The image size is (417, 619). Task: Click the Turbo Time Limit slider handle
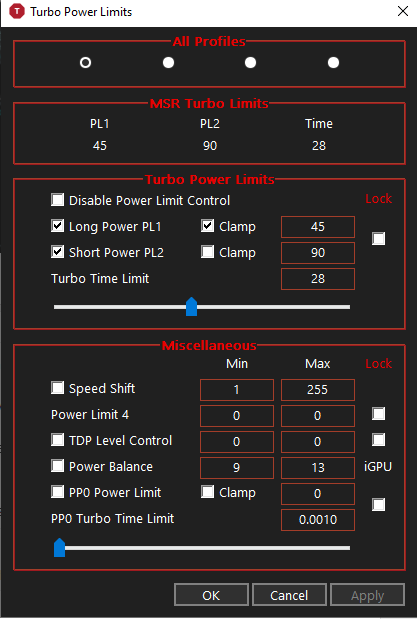pos(192,307)
